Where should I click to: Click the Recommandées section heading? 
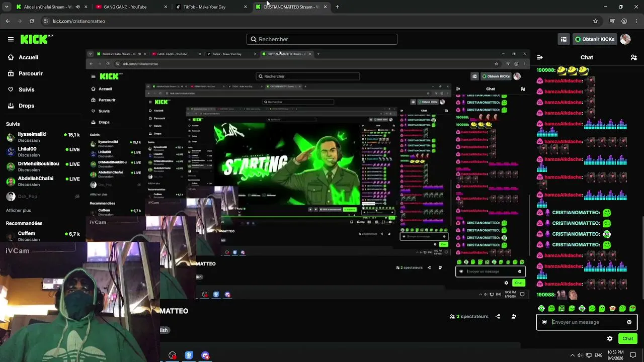[x=24, y=223]
